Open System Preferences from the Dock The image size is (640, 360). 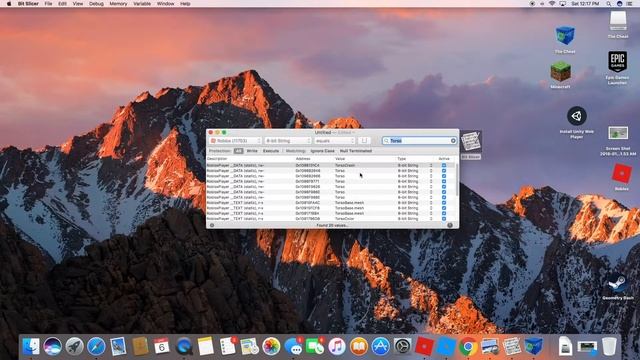pyautogui.click(x=402, y=346)
